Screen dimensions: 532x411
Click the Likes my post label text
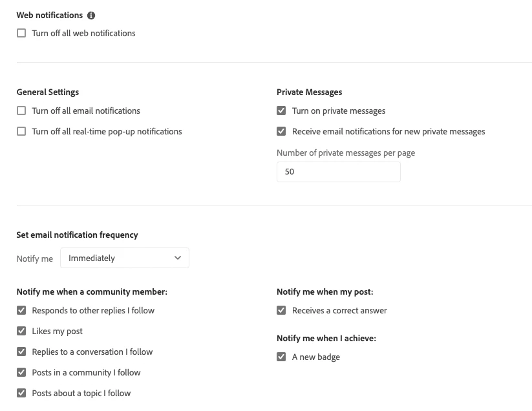(x=58, y=332)
